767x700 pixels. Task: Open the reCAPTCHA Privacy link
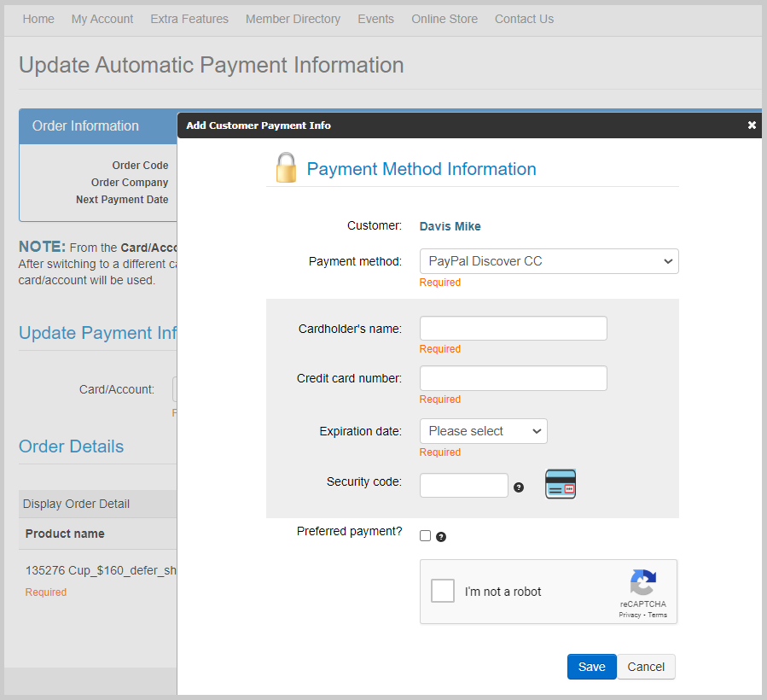630,615
